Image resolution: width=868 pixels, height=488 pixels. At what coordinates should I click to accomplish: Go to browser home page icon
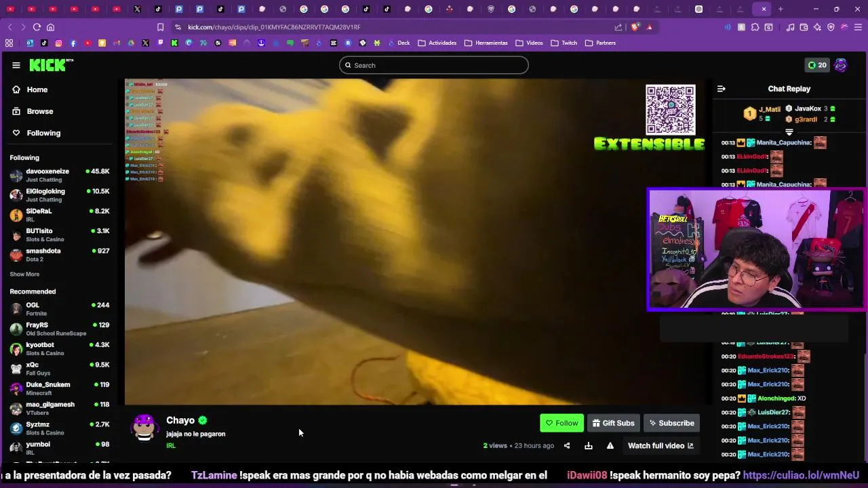click(x=50, y=27)
